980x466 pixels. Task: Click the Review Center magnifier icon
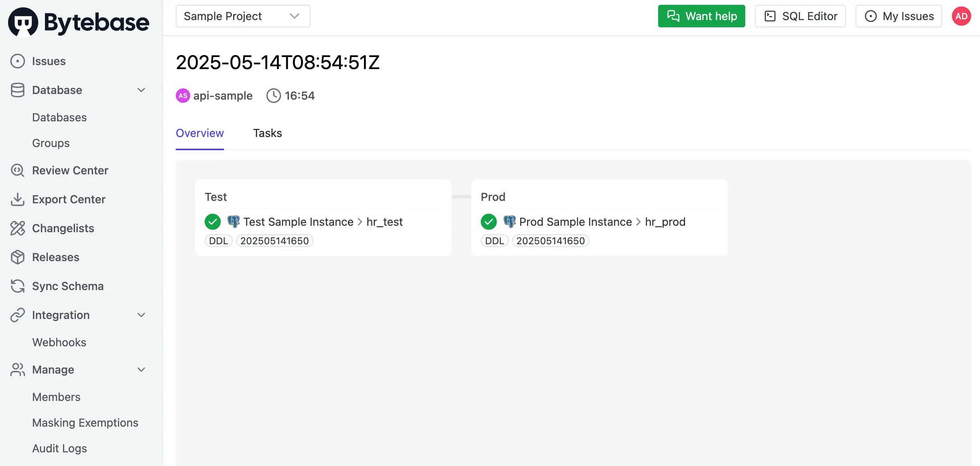pyautogui.click(x=18, y=170)
